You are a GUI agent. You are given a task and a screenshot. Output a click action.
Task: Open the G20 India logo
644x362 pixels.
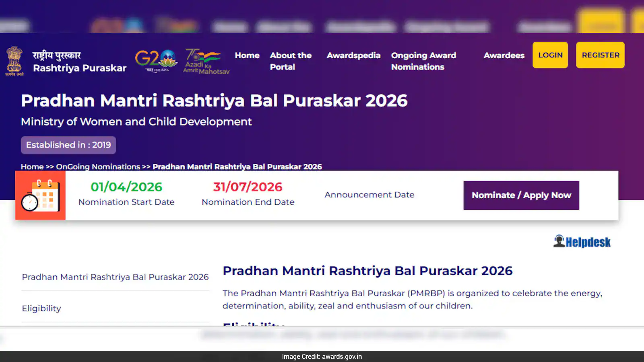(x=156, y=61)
